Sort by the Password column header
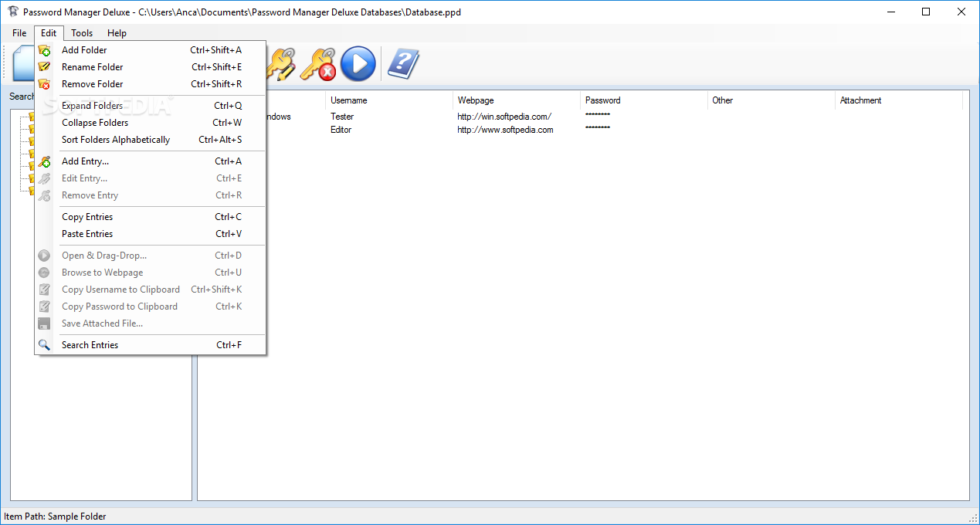The width and height of the screenshot is (980, 525). (x=644, y=100)
